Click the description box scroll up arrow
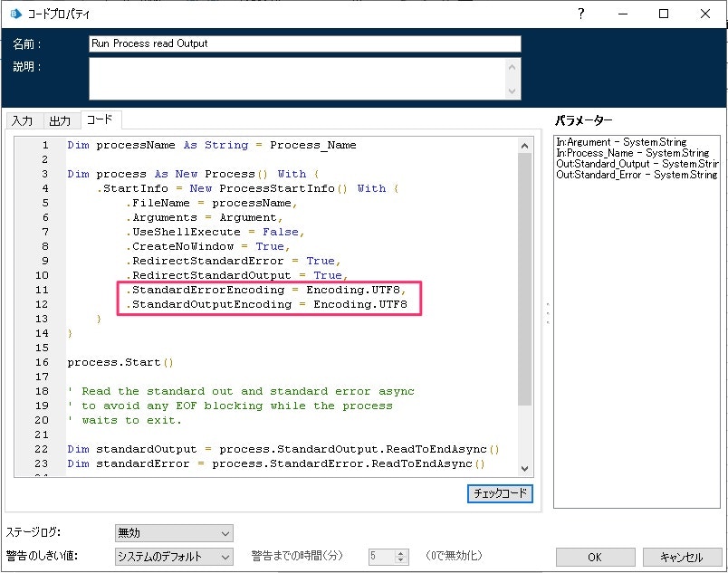 pyautogui.click(x=512, y=67)
